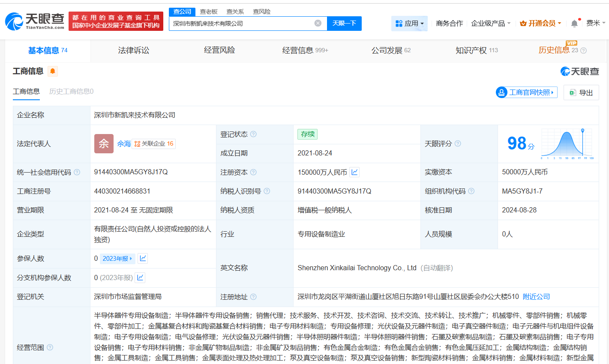Image resolution: width=609 pixels, height=364 pixels.
Task: Click the Tianyancha logo
Action: [33, 20]
